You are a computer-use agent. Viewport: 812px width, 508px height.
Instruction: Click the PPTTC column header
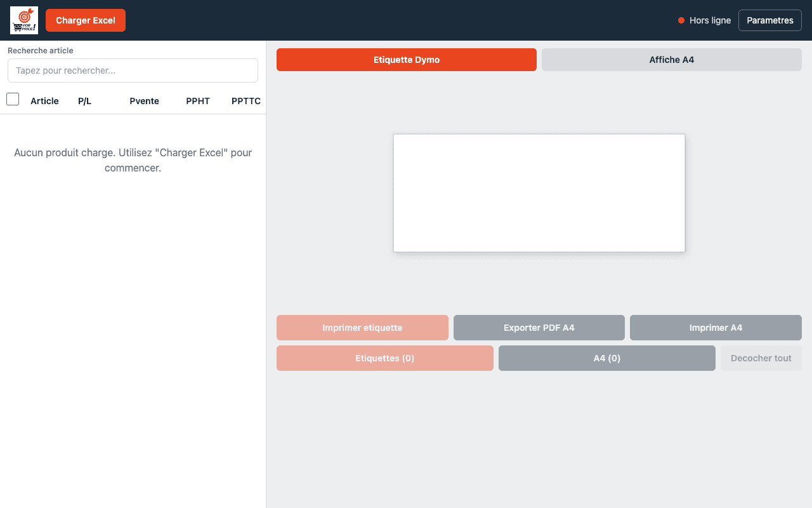(246, 101)
